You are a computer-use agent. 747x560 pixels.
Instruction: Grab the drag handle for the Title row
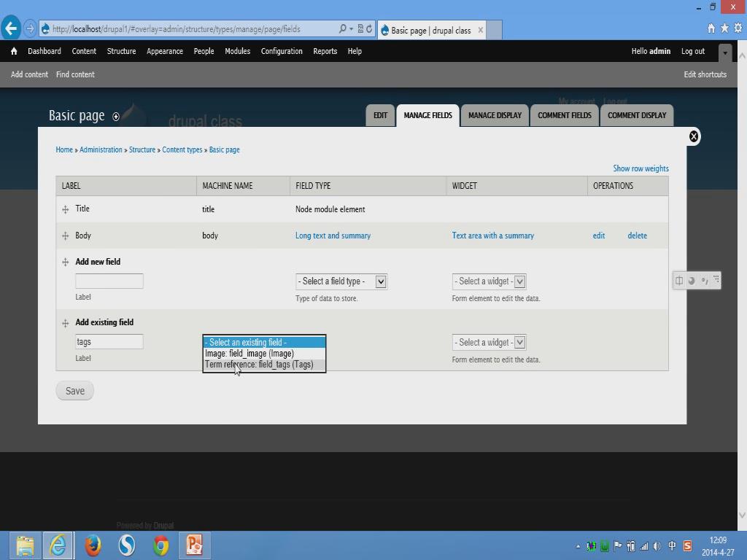[x=65, y=209]
